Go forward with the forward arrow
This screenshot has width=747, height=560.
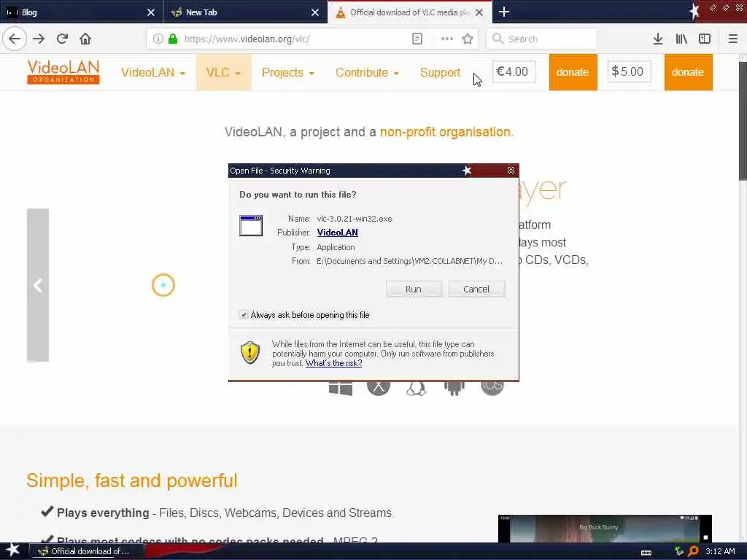39,39
